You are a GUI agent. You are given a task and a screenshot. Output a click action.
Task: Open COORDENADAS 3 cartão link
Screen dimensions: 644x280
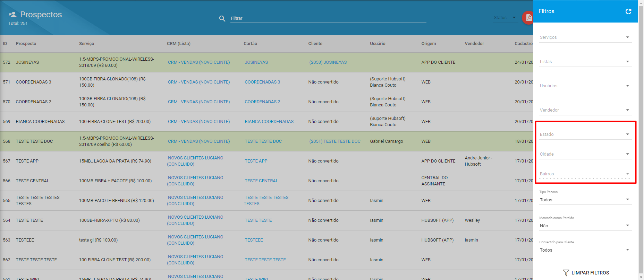click(x=262, y=82)
